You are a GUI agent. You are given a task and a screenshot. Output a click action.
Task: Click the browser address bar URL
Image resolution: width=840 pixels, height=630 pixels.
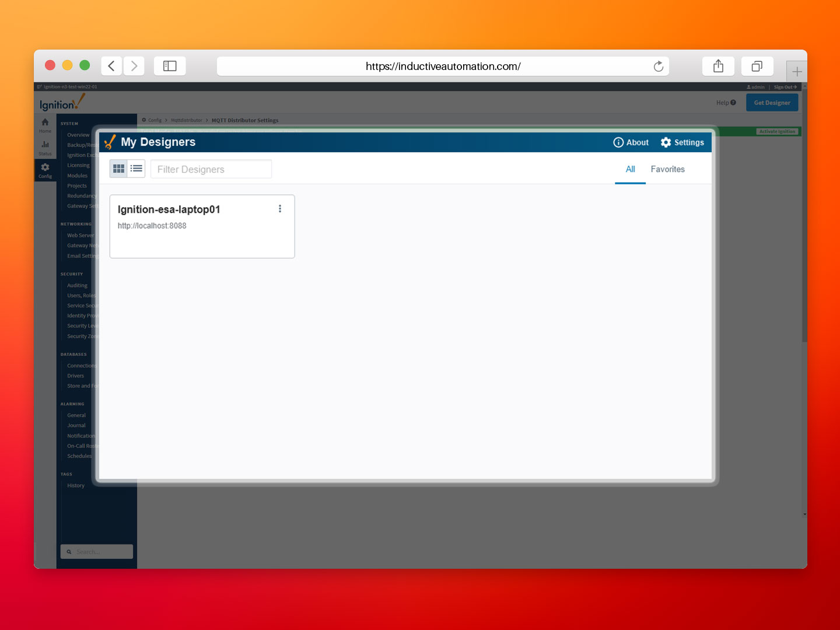point(443,66)
